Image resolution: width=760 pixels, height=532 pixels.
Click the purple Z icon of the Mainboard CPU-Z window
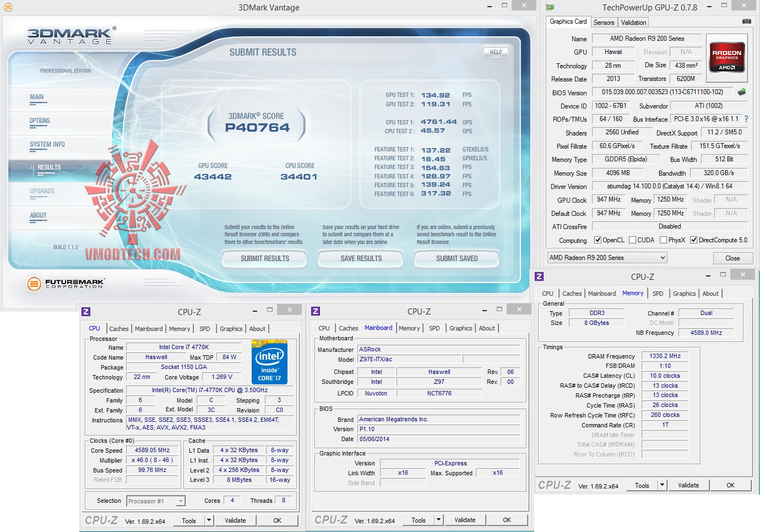coord(316,311)
